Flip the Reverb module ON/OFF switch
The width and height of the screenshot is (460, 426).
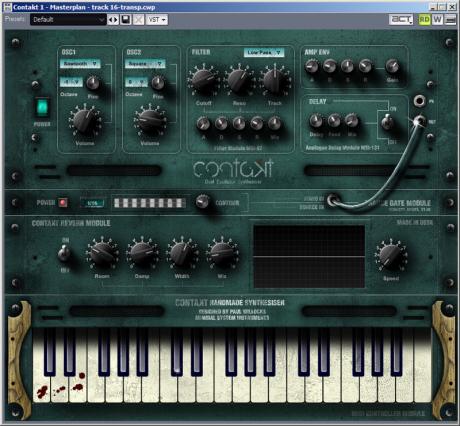(64, 253)
